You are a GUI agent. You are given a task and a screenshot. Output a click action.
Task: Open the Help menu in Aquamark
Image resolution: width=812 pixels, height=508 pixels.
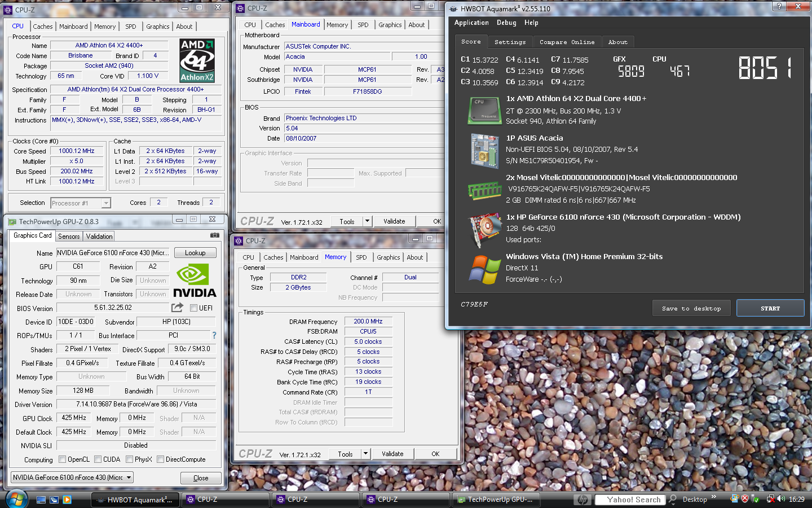[531, 23]
